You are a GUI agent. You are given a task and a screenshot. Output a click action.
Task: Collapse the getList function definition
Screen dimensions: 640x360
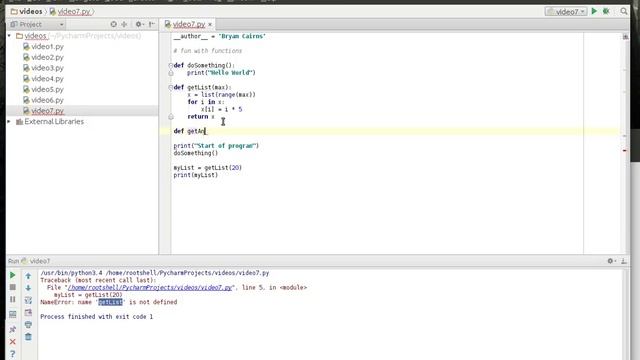click(171, 87)
